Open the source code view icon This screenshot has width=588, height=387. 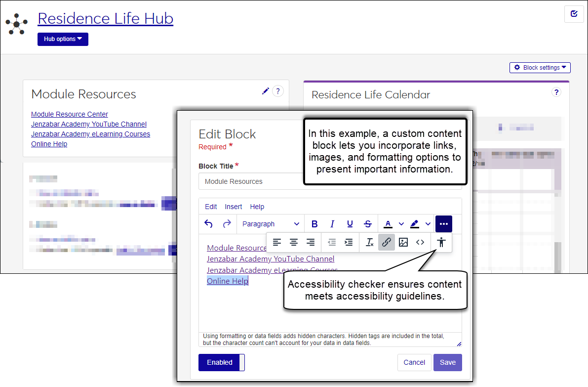(420, 242)
